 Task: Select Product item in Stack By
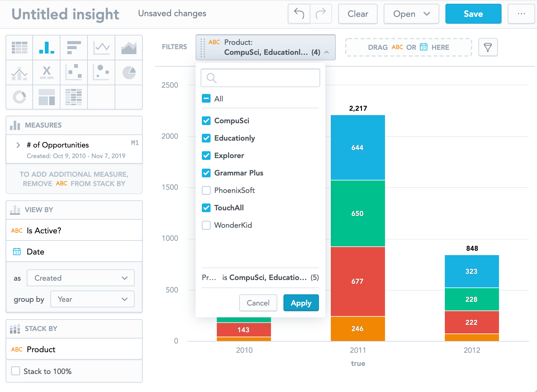pyautogui.click(x=74, y=349)
